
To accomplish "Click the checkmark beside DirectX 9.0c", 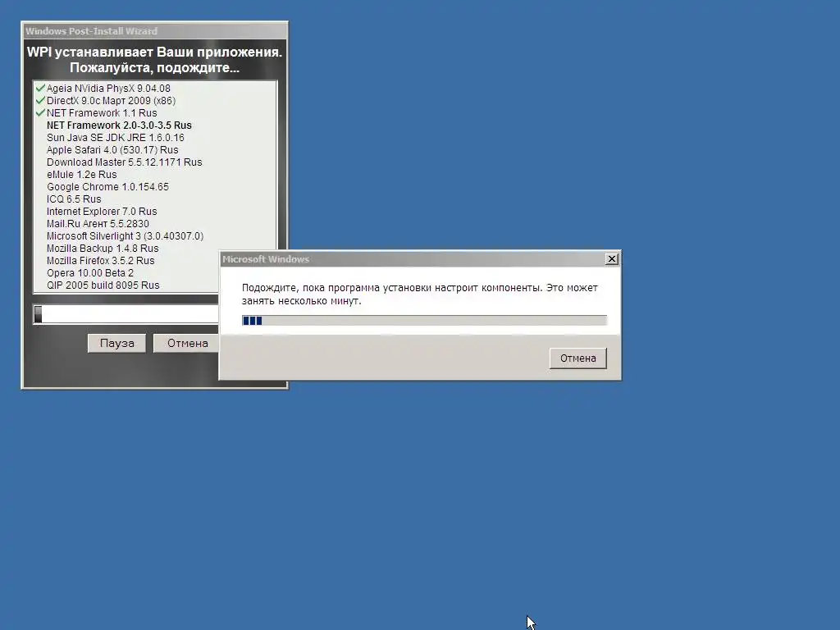I will (x=40, y=100).
